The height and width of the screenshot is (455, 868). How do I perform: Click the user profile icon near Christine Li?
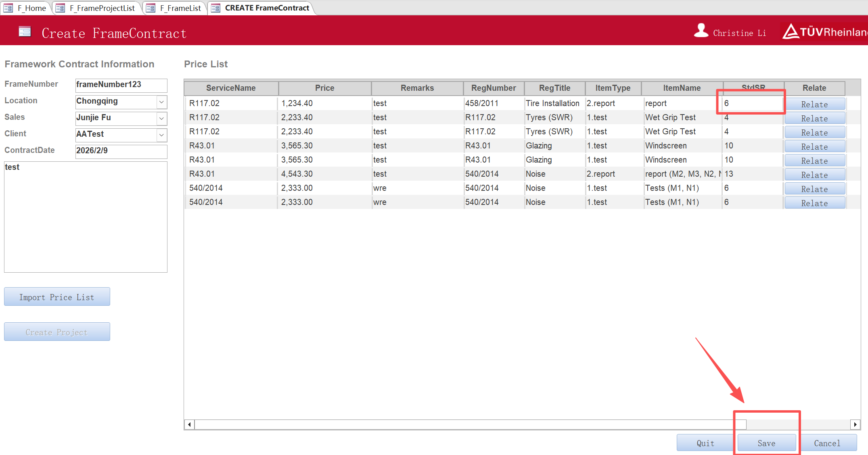point(701,31)
